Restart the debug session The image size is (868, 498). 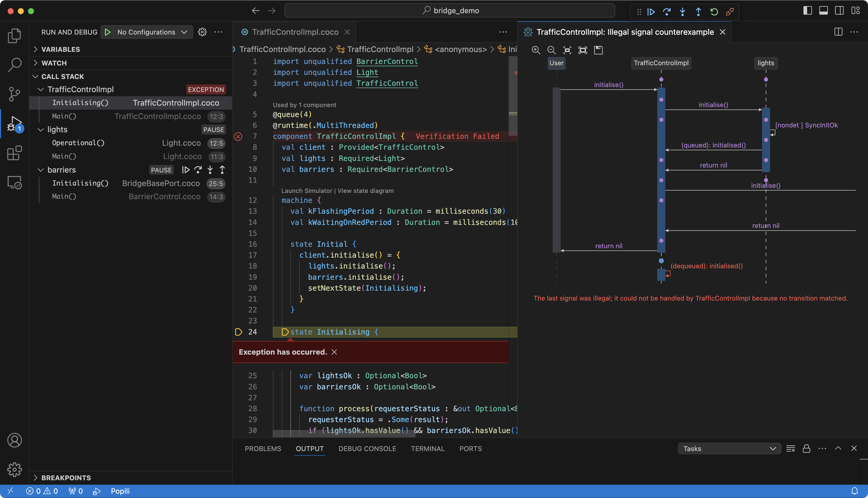point(714,12)
